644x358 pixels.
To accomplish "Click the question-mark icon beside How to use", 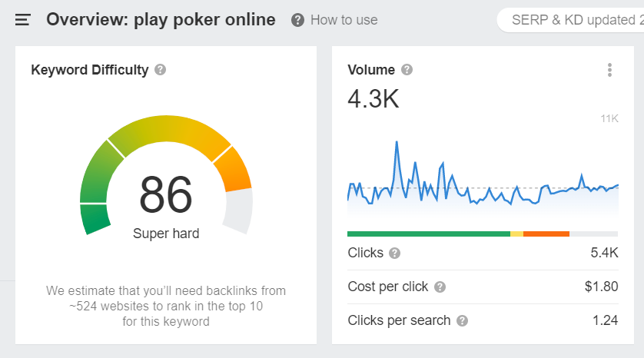I will (x=297, y=20).
